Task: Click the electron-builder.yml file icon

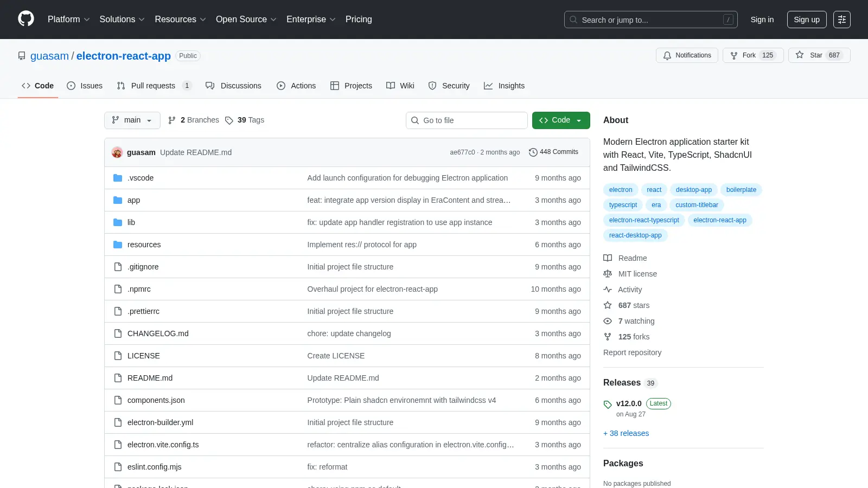Action: pyautogui.click(x=118, y=422)
